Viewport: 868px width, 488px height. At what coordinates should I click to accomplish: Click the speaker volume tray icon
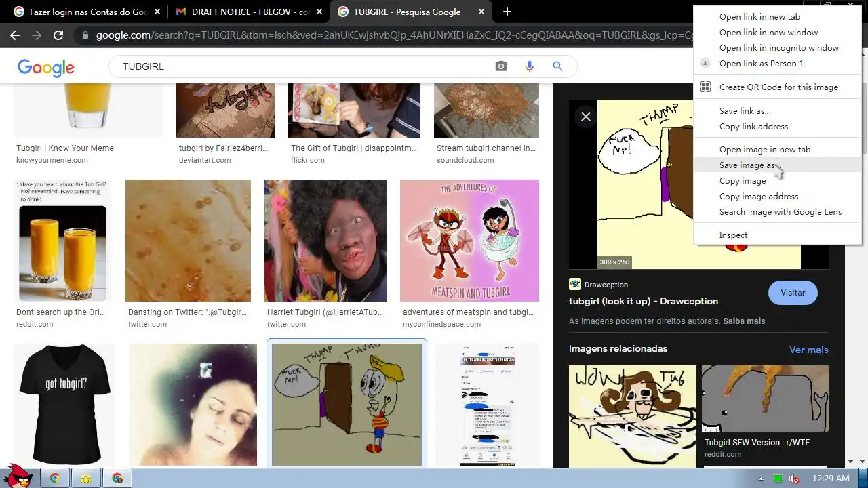(x=793, y=479)
